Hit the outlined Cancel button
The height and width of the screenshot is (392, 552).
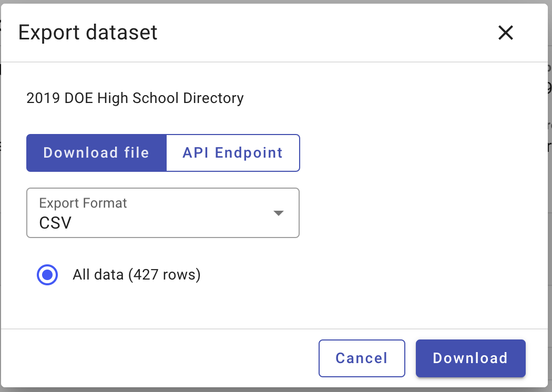[x=362, y=358]
